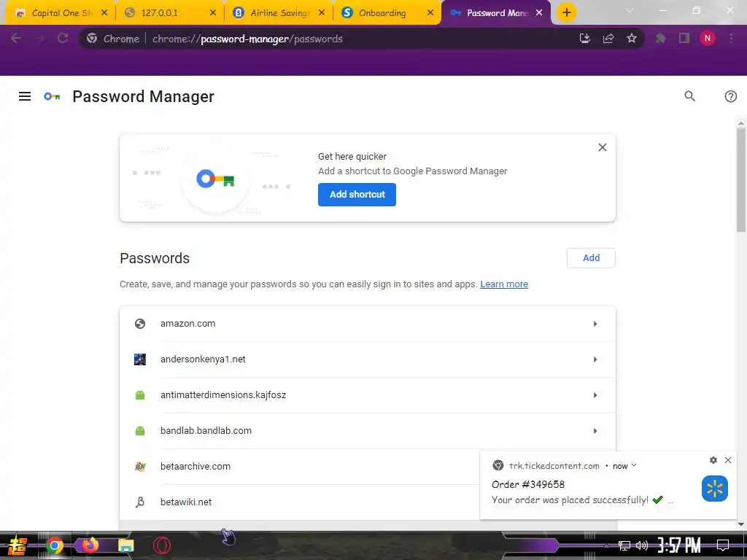The image size is (747, 560).
Task: Click the bandlab Android icon
Action: [x=139, y=431]
